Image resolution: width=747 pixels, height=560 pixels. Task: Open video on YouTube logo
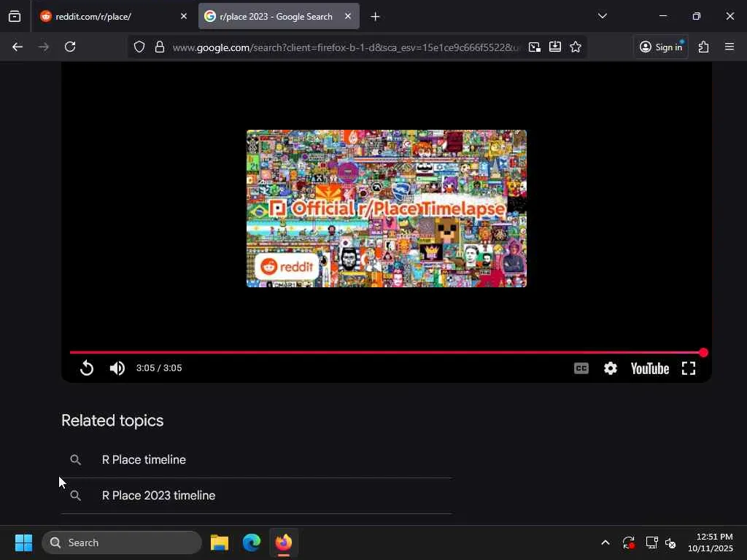coord(650,368)
